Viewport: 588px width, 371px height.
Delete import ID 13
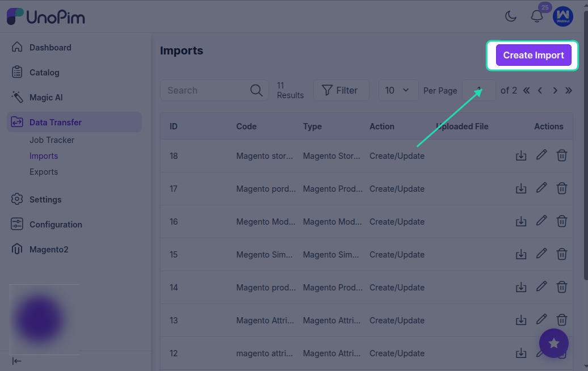[561, 320]
